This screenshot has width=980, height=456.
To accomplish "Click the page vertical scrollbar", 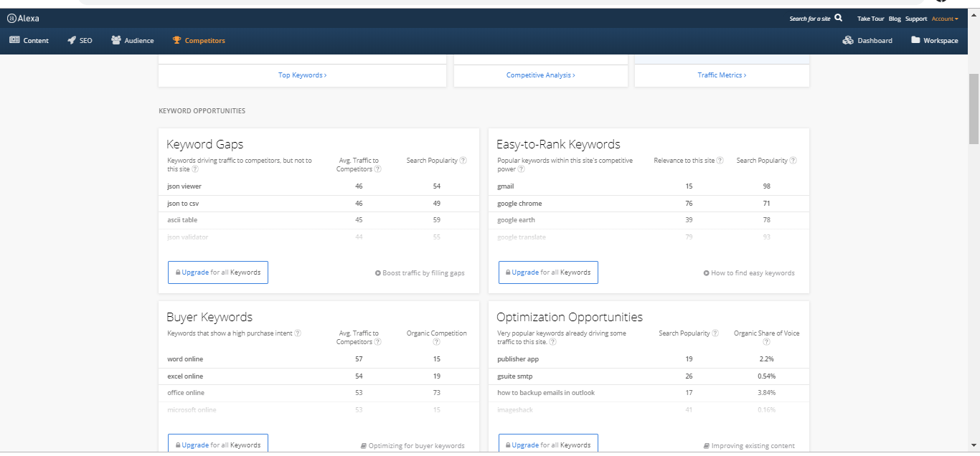I will coord(974,108).
